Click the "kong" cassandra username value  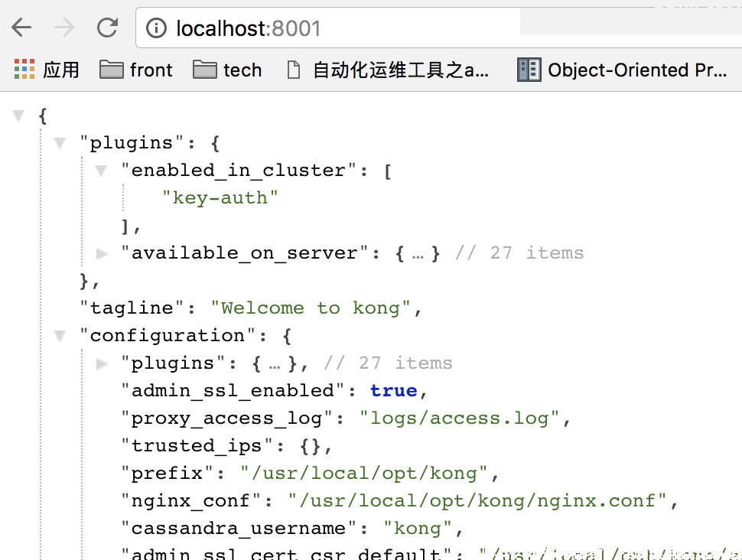[x=418, y=529]
